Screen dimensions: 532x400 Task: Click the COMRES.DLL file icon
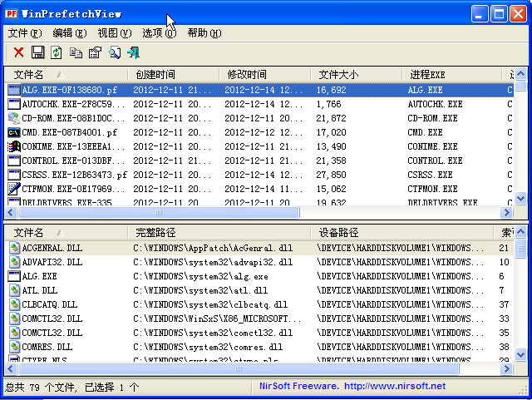tap(14, 347)
